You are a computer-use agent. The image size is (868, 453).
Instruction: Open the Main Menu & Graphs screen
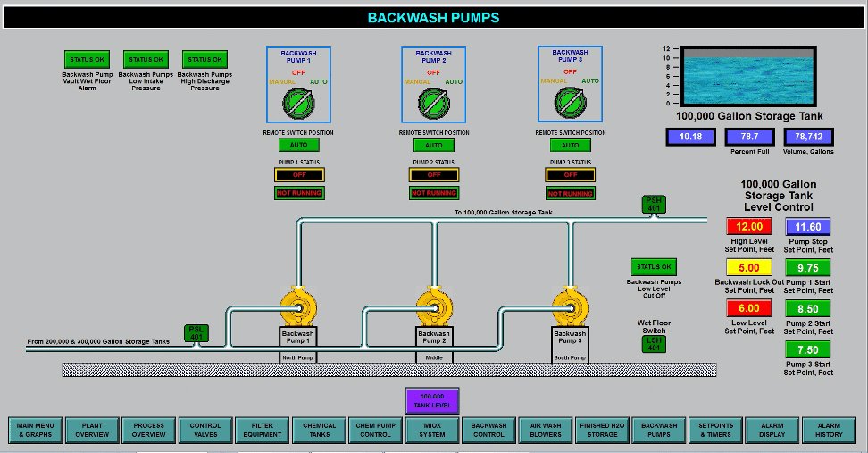[x=36, y=431]
